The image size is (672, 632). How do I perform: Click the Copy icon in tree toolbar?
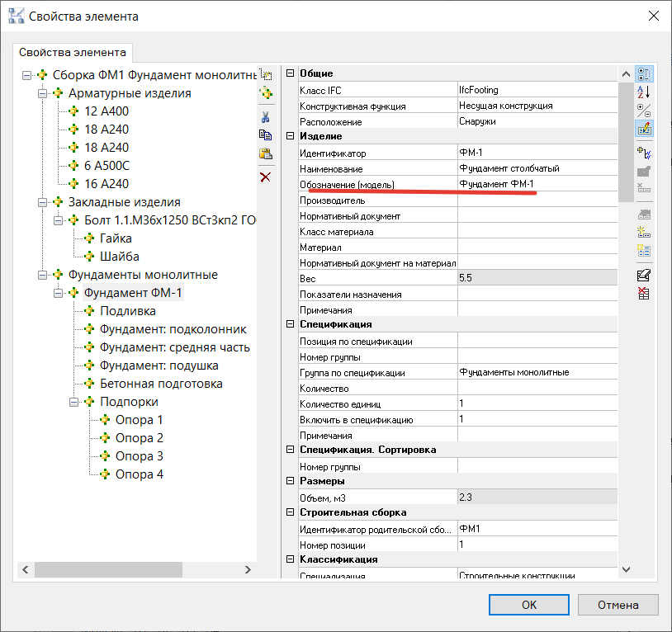pos(265,134)
